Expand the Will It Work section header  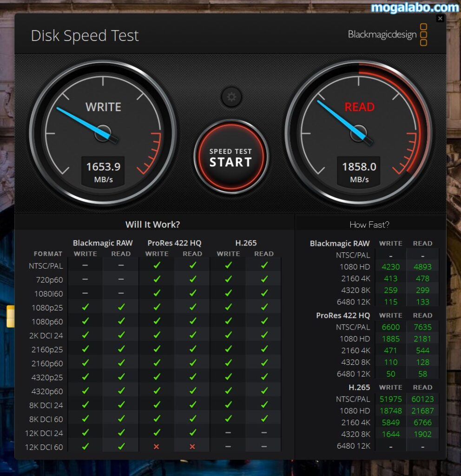click(x=153, y=225)
